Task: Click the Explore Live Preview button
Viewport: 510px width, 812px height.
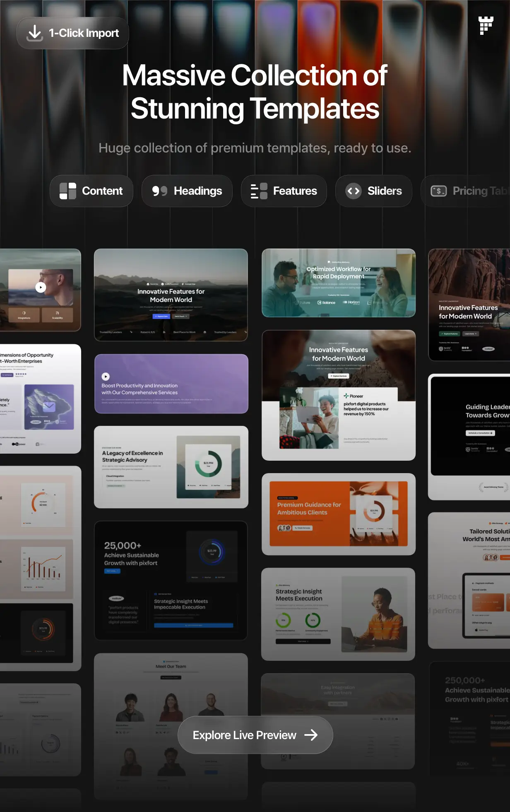Action: [255, 735]
